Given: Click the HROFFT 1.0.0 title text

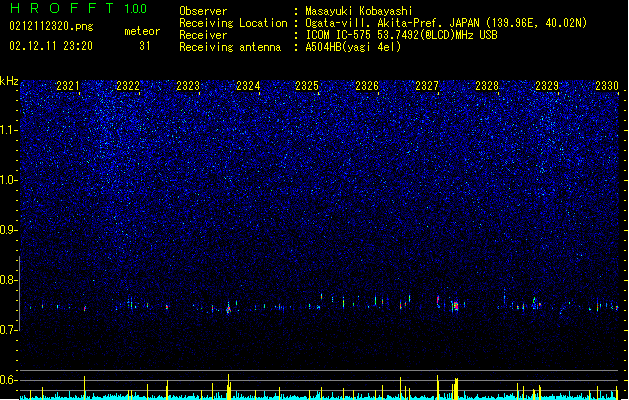Looking at the screenshot, I should point(79,8).
